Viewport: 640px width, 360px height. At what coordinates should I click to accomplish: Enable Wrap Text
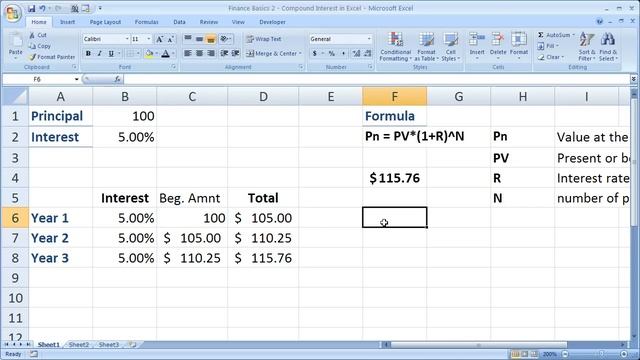coord(264,39)
